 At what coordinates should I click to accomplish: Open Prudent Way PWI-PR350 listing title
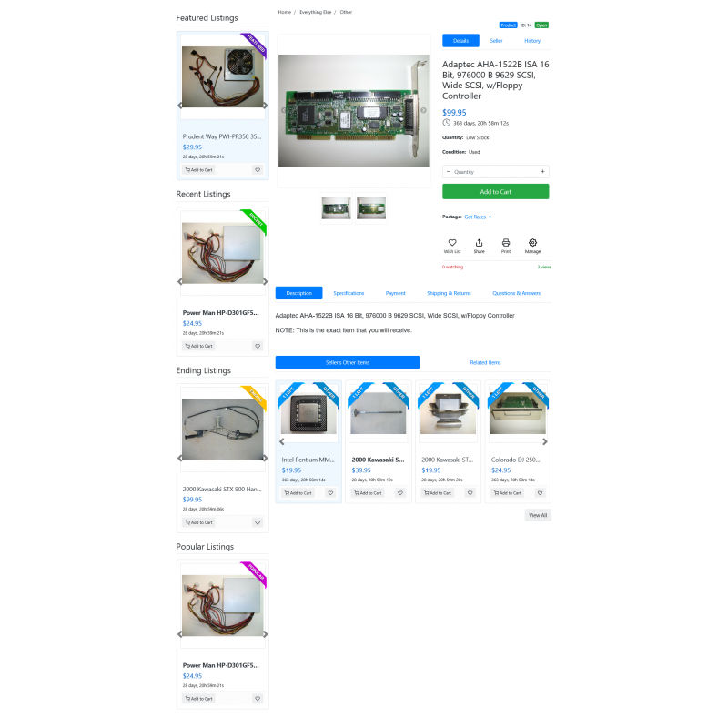[x=222, y=136]
